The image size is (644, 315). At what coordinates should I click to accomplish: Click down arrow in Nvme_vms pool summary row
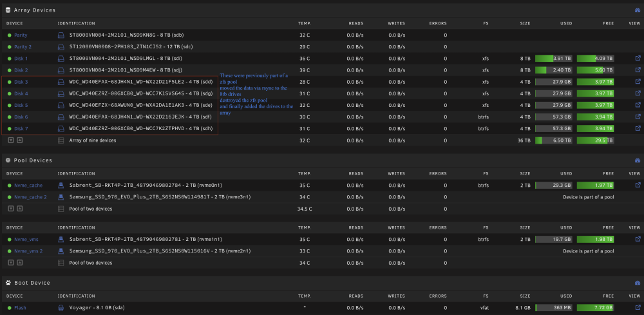pyautogui.click(x=11, y=262)
